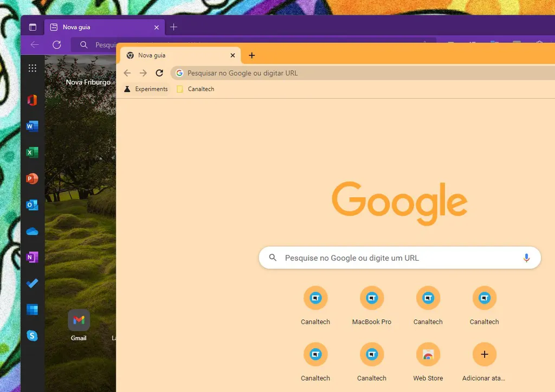Screen dimensions: 555x392
Task: Open PowerPoint from the sidebar
Action: click(32, 178)
